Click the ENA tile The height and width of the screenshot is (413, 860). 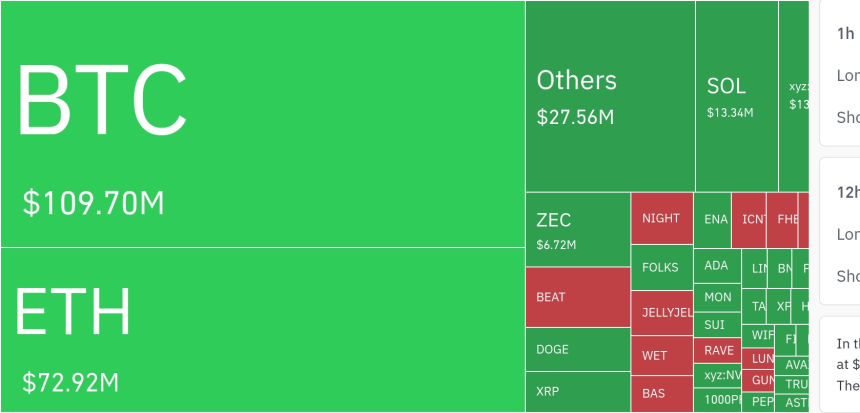pos(716,219)
